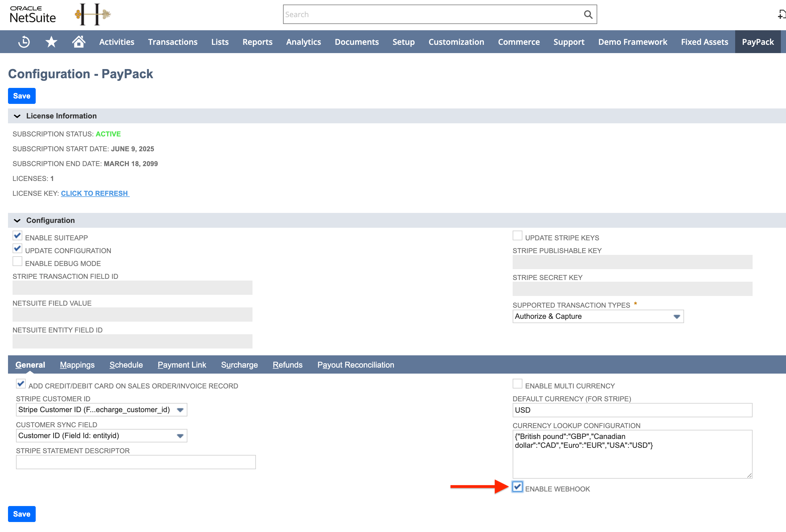
Task: Click the Save button
Action: click(21, 96)
